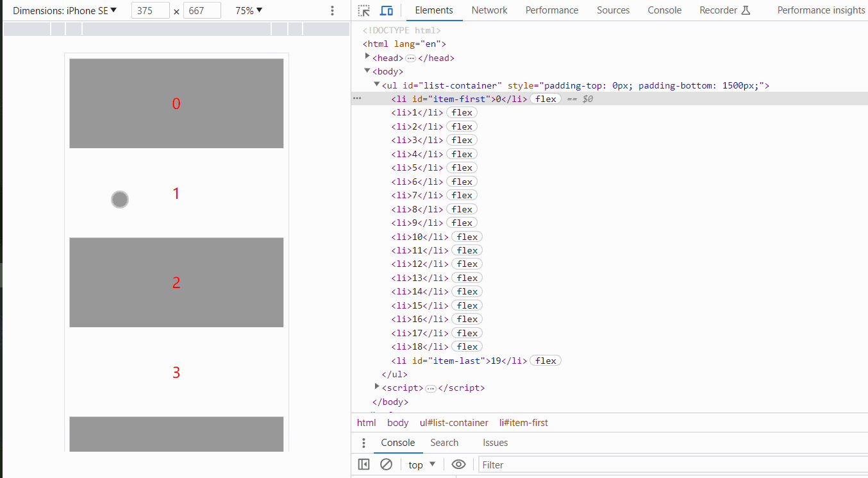Toggle flex badge on li 2
This screenshot has height=478, width=868.
pos(462,126)
